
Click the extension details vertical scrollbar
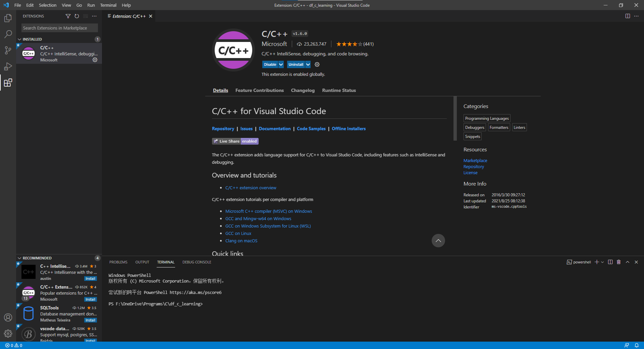tap(455, 118)
